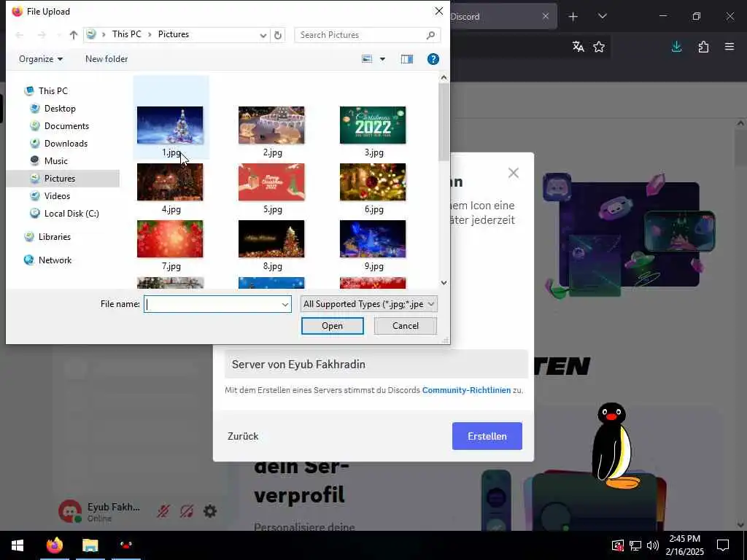Select the 2.jpg thumbnail
The height and width of the screenshot is (560, 747).
[271, 125]
